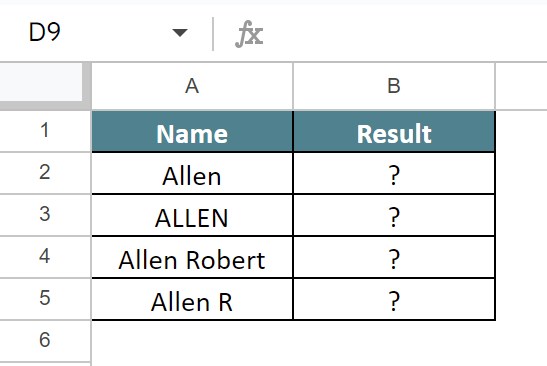Select row 2 header
This screenshot has width=547, height=366.
(45, 173)
